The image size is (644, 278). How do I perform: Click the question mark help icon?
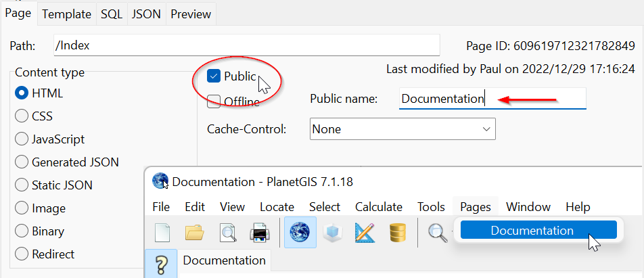(161, 264)
